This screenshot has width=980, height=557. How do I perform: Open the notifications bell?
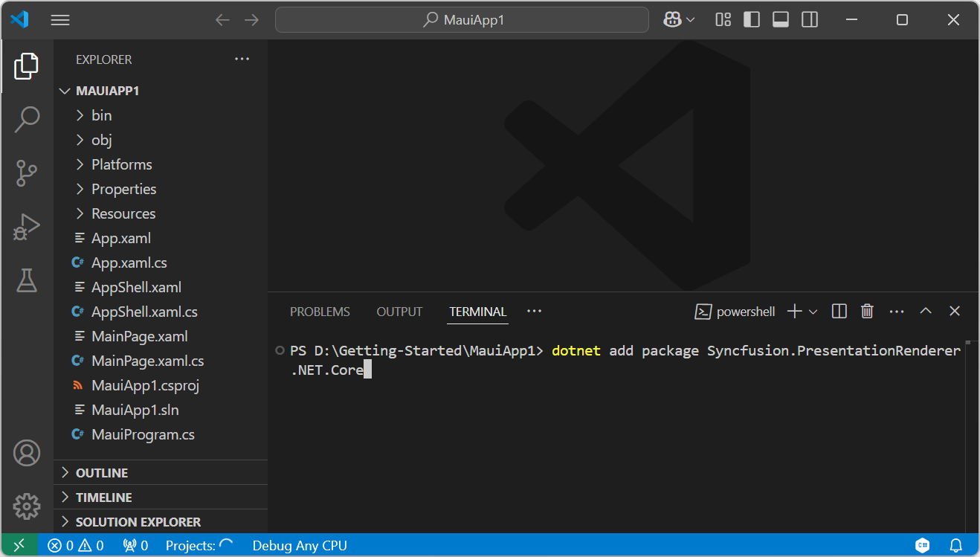pos(956,545)
